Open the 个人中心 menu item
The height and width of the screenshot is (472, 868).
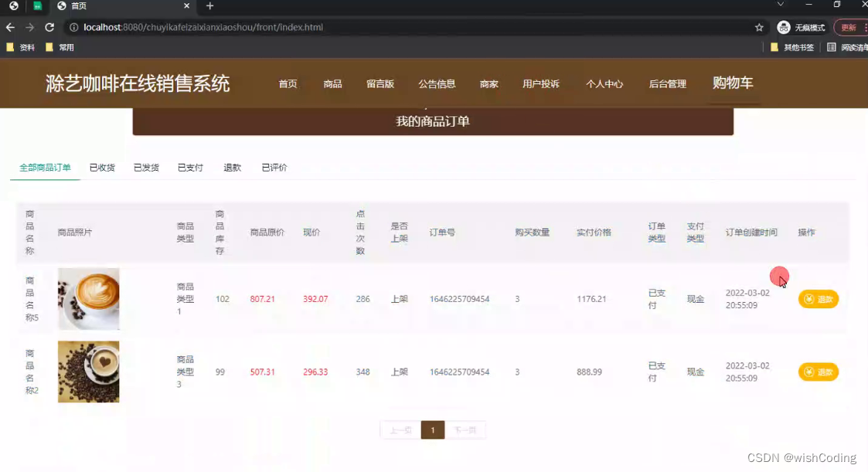point(605,84)
